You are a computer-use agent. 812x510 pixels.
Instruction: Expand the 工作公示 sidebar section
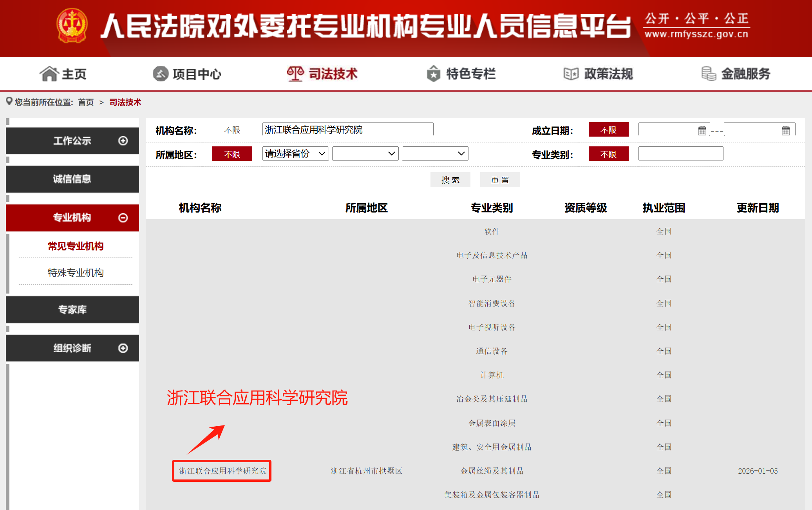[124, 141]
